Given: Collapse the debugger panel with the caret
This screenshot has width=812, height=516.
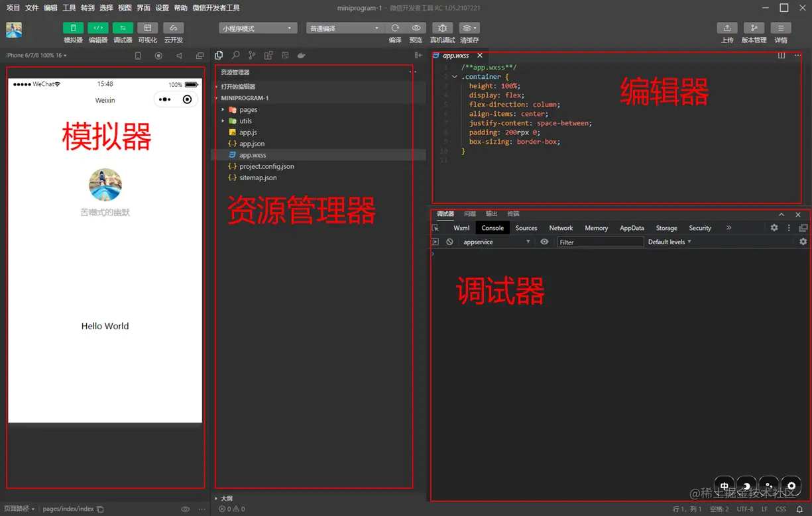Looking at the screenshot, I should [x=782, y=215].
